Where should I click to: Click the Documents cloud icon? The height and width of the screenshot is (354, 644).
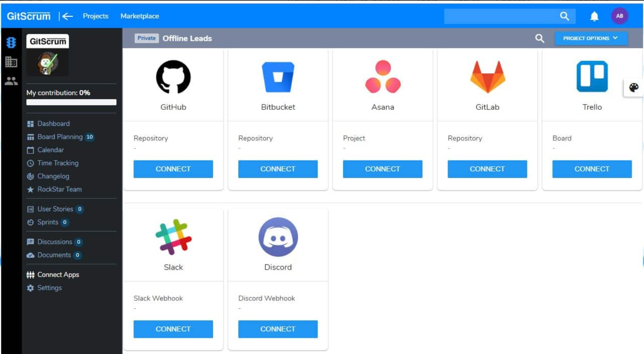(x=31, y=255)
